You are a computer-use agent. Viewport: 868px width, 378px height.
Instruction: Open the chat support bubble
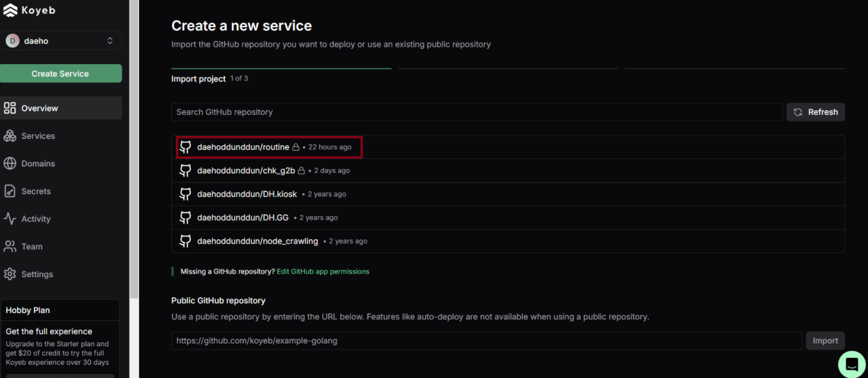852,364
